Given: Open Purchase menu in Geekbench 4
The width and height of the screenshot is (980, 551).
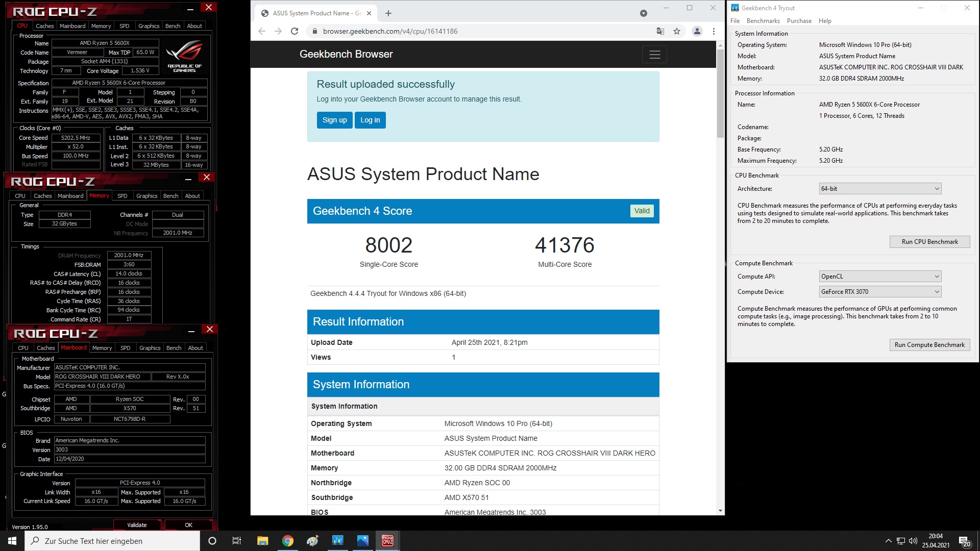Looking at the screenshot, I should 799,21.
